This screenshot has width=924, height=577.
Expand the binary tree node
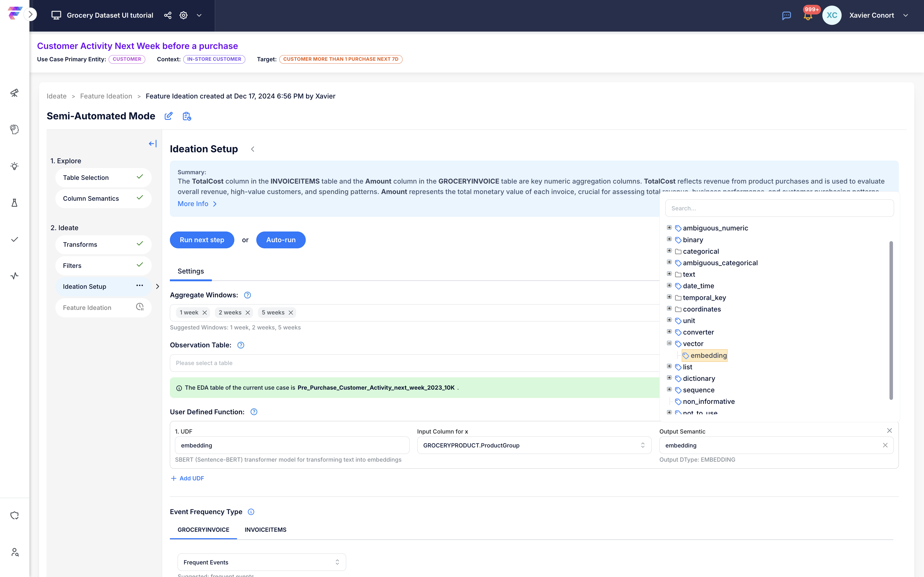[x=669, y=239]
